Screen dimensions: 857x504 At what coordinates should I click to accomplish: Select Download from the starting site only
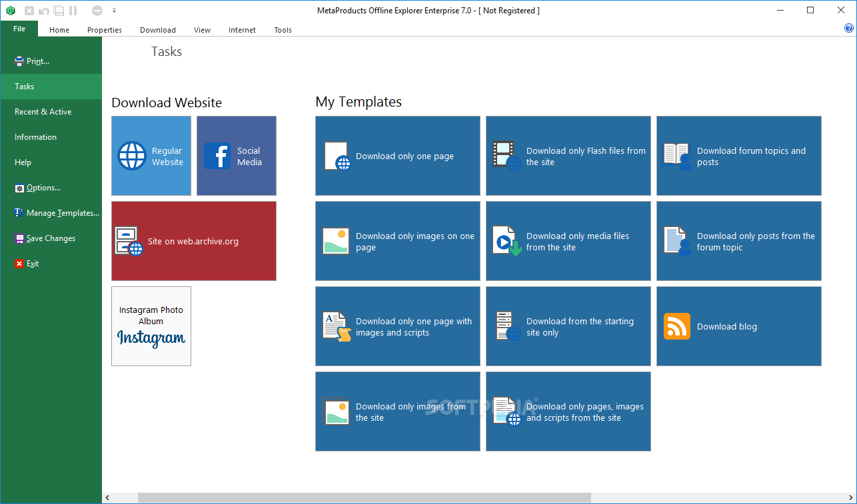[x=568, y=326]
